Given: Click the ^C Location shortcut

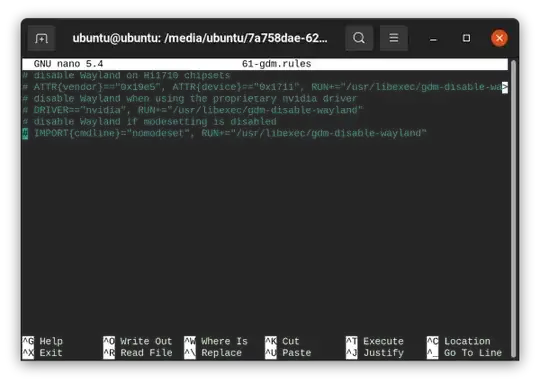Looking at the screenshot, I should [459, 341].
